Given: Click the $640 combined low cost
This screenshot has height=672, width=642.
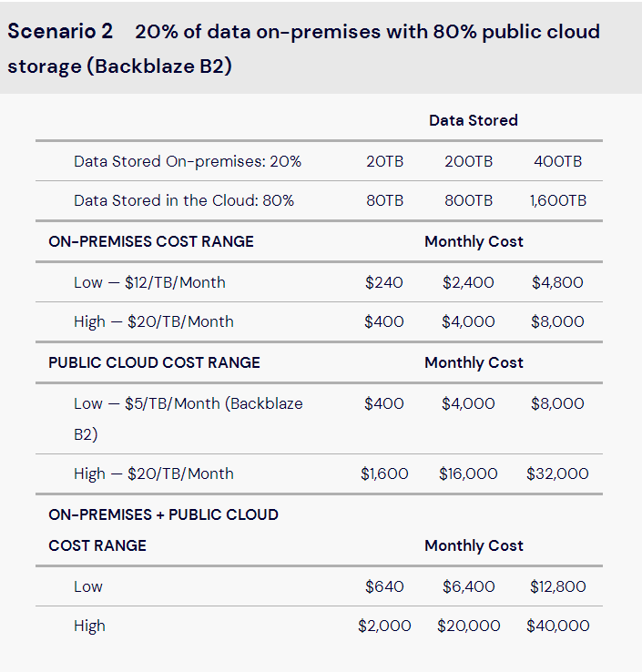Looking at the screenshot, I should tap(384, 586).
